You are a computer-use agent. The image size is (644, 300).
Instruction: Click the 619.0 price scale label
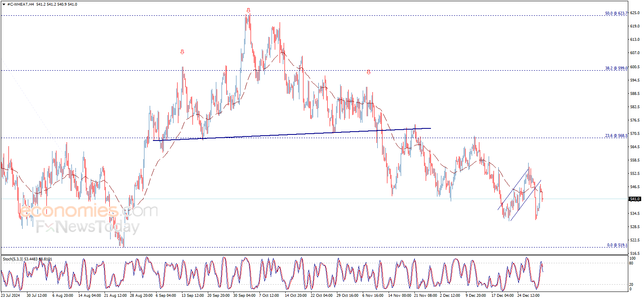pos(635,26)
